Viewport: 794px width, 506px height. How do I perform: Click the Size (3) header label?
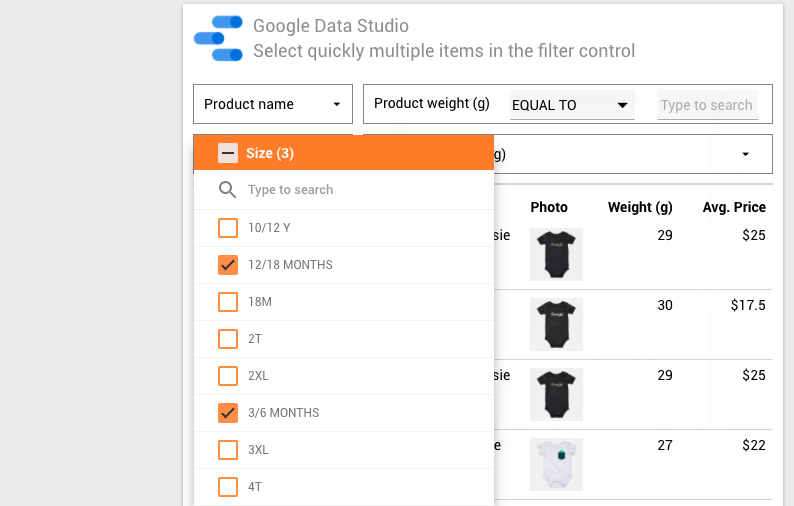click(x=270, y=153)
